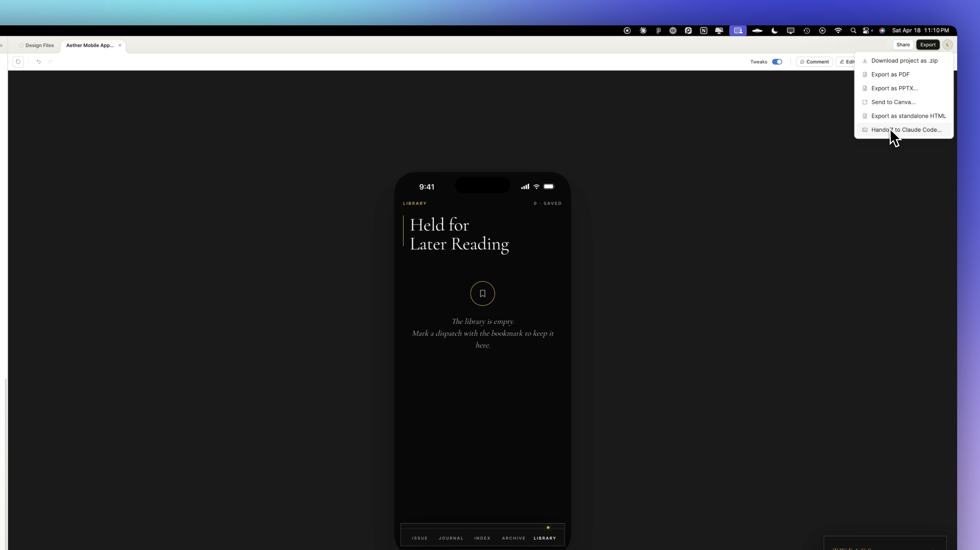The image size is (980, 550).
Task: Choose Export as PPTX... option
Action: (894, 88)
